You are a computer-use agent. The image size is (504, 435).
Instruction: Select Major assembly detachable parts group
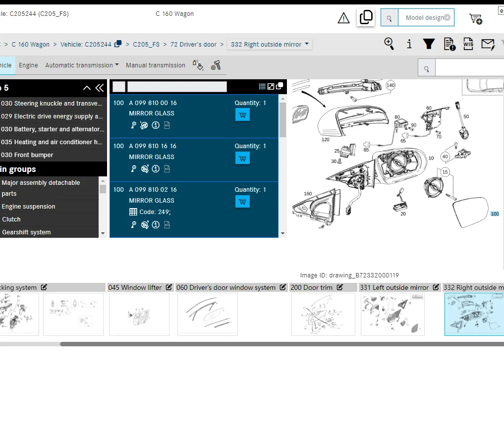point(49,188)
